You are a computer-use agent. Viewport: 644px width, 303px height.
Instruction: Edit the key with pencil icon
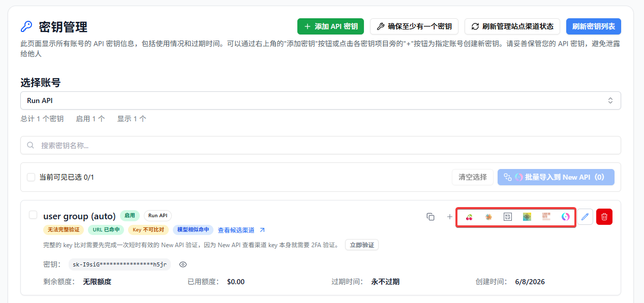click(585, 217)
